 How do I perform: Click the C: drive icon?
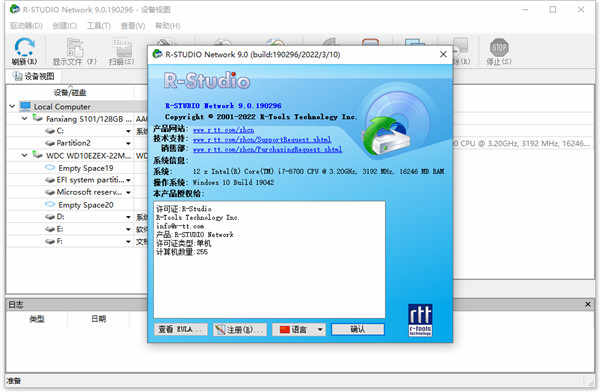[x=50, y=131]
